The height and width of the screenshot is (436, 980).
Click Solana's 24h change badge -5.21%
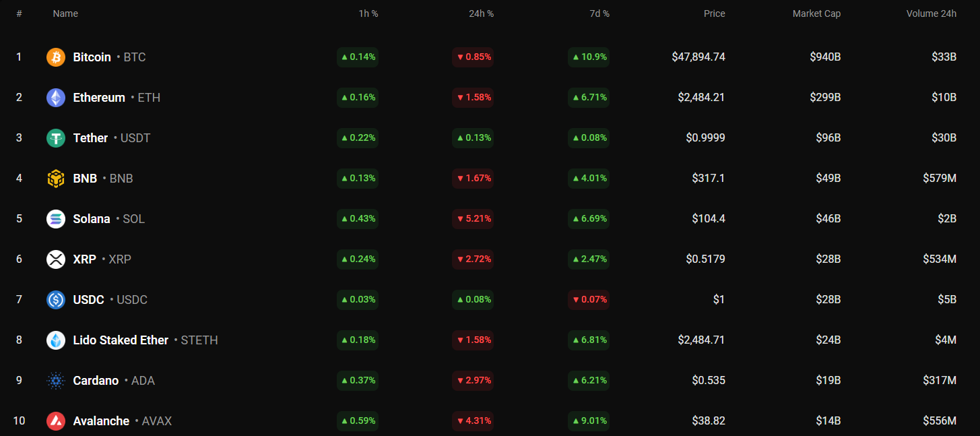tap(473, 219)
